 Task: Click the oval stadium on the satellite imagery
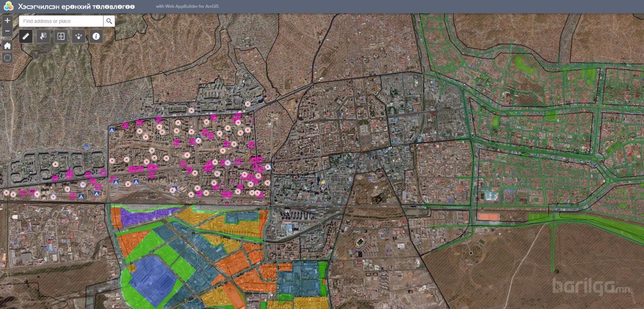pos(361,243)
